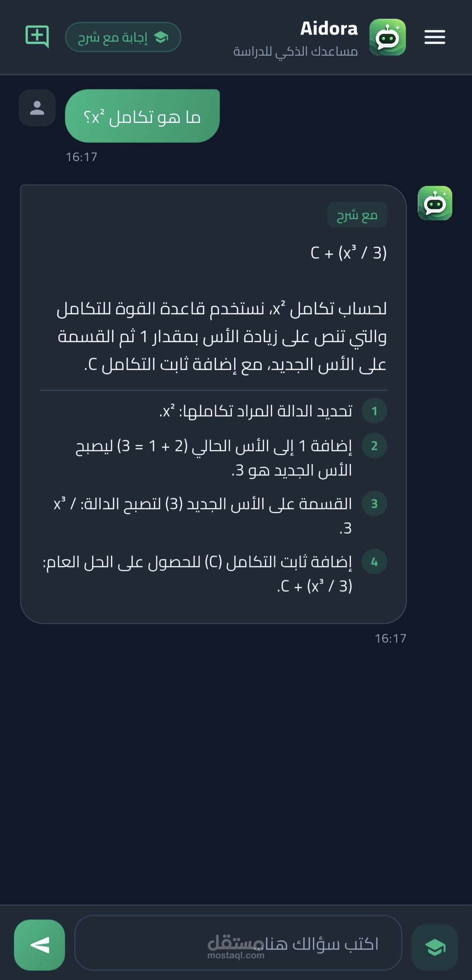Screen dimensions: 472x980
Task: Tap the graduation cap button beside input
Action: 435,947
